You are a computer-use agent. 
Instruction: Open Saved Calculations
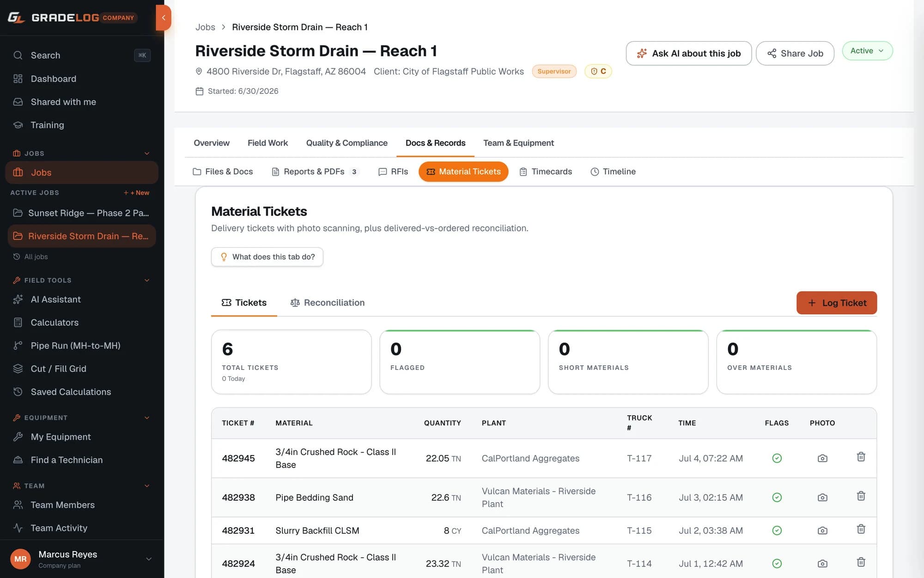point(82,392)
